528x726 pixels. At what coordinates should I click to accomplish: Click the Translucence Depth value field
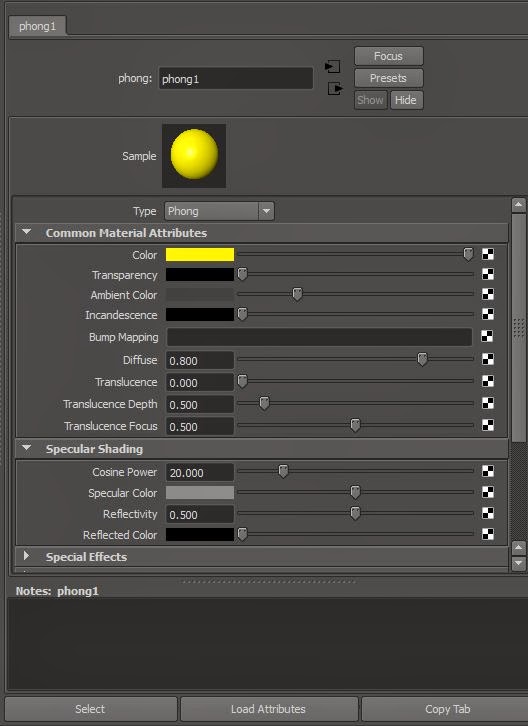200,405
